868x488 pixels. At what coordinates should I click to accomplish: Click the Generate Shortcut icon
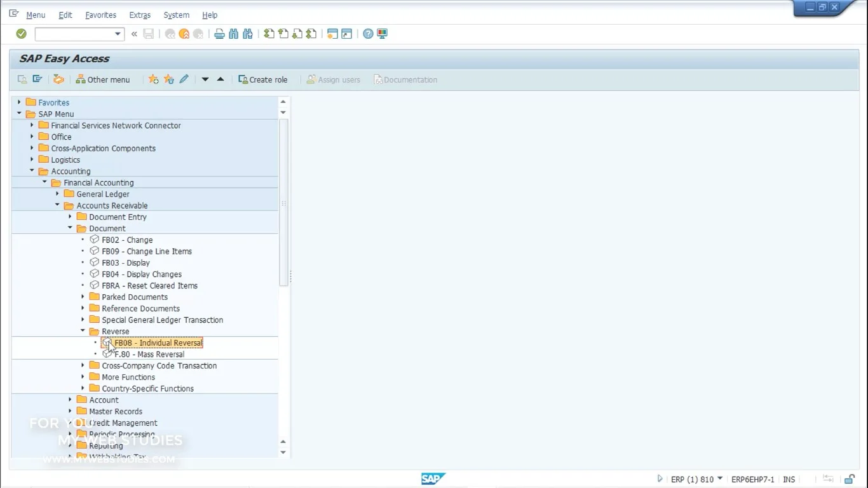346,34
